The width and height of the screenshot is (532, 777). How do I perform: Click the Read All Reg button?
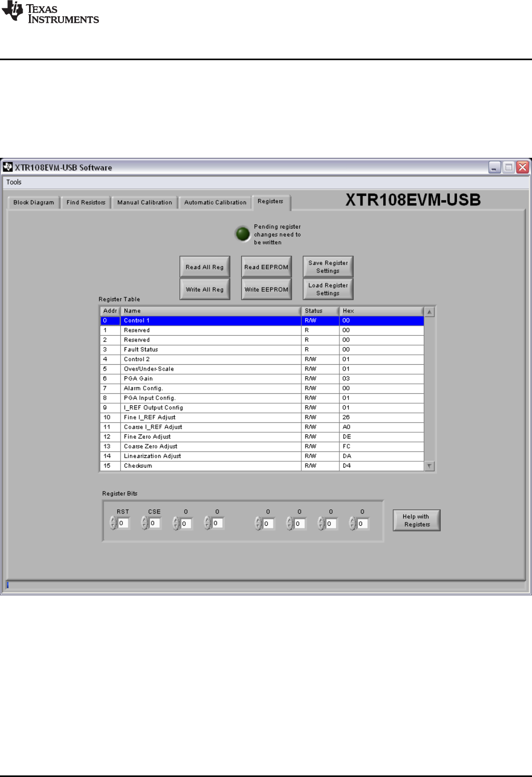click(x=205, y=267)
